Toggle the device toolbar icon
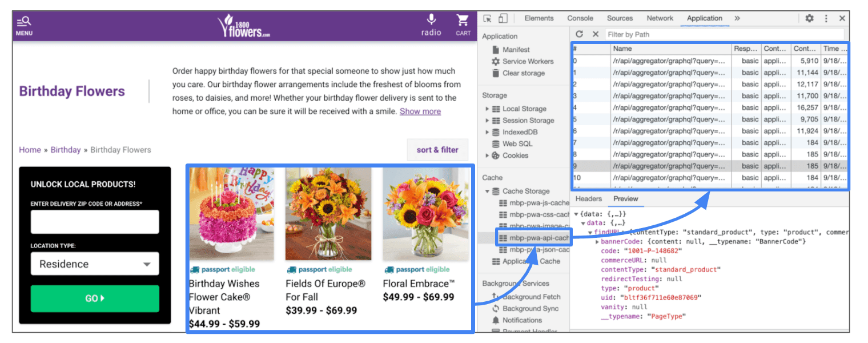Viewport: 868px width, 343px height. point(503,18)
